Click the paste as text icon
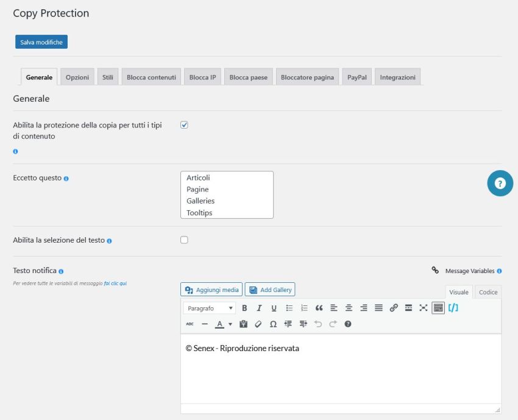 pos(244,324)
